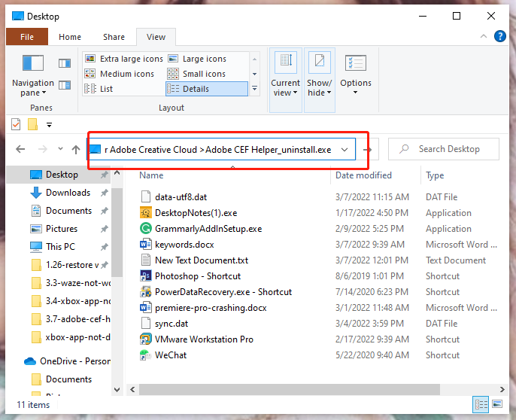The height and width of the screenshot is (420, 516).
Task: Unpin Desktop using its pin icon
Action: 105,175
